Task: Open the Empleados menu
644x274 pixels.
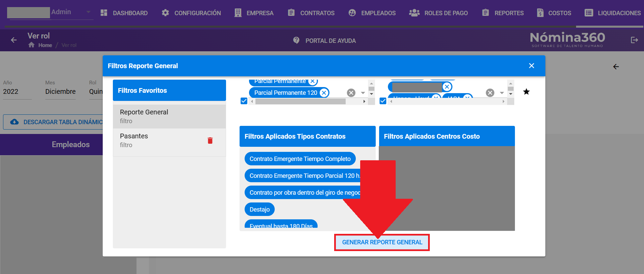Action: pyautogui.click(x=372, y=13)
